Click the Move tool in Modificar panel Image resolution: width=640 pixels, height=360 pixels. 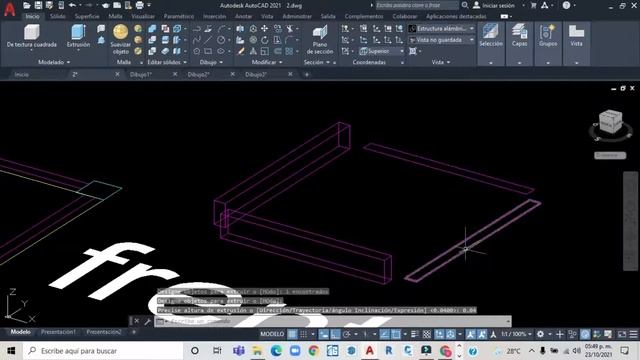(264, 29)
